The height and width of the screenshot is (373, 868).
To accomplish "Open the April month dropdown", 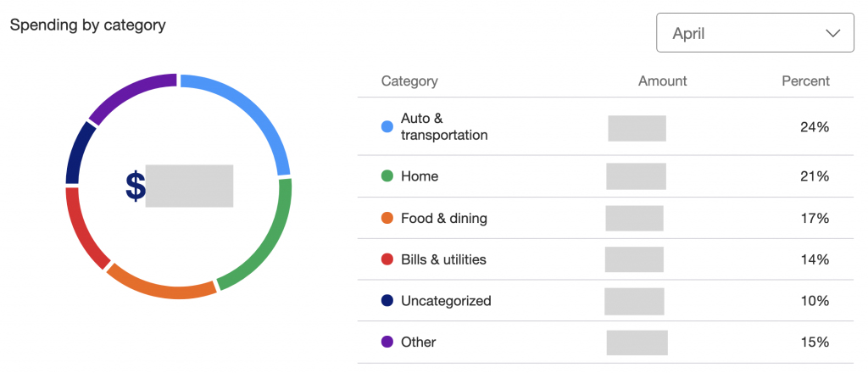I will (x=755, y=33).
